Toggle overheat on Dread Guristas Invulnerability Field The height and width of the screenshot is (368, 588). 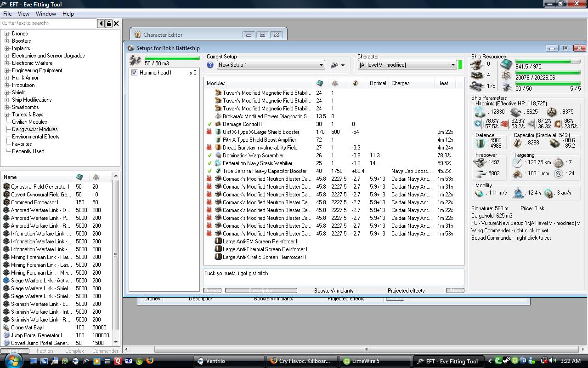pyautogui.click(x=210, y=148)
